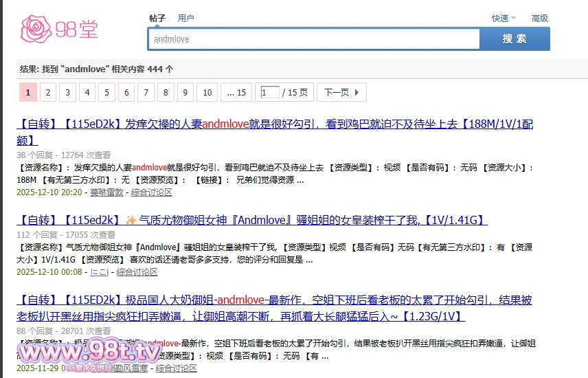Click the 98堂 rose logo
Screen dimensions: 588x378
60,28
